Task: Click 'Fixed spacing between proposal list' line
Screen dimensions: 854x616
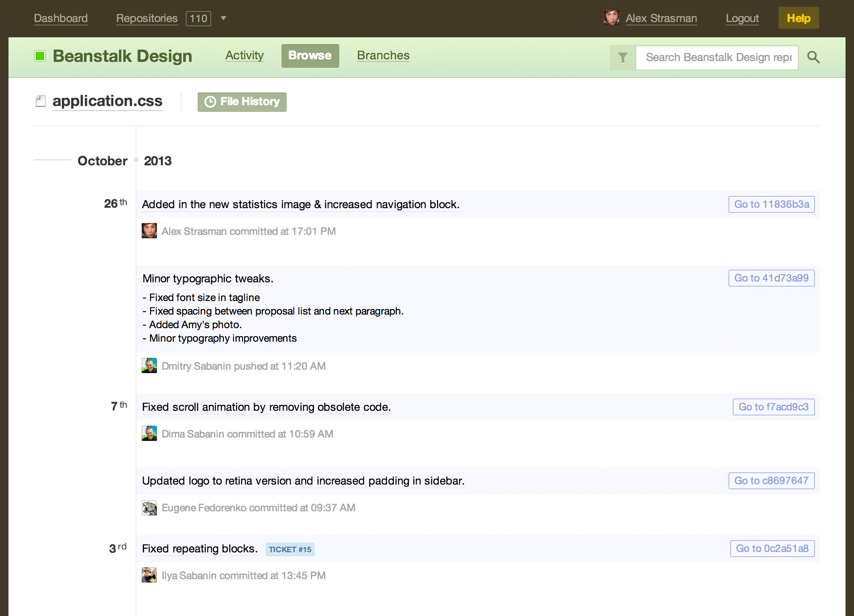Action: (273, 311)
